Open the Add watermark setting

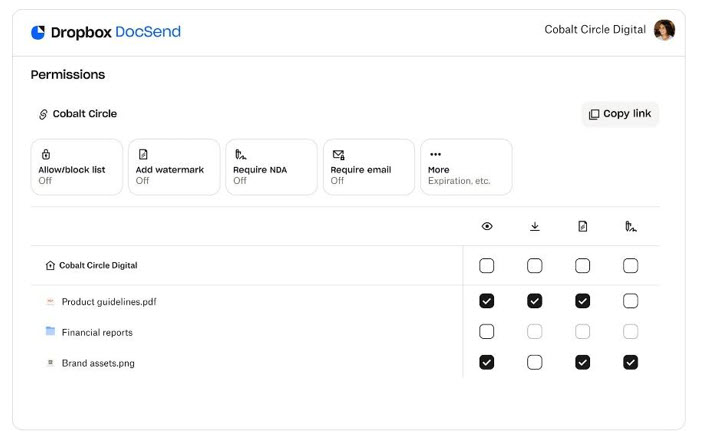174,167
